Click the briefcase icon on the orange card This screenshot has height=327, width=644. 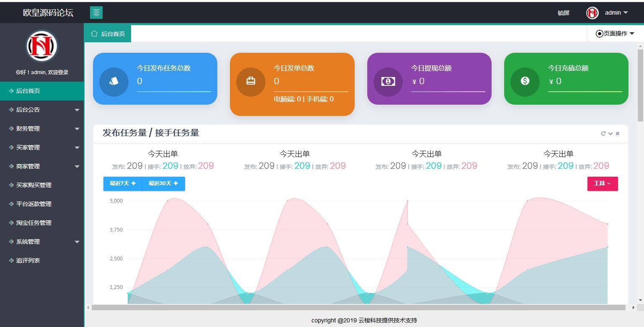pos(250,81)
